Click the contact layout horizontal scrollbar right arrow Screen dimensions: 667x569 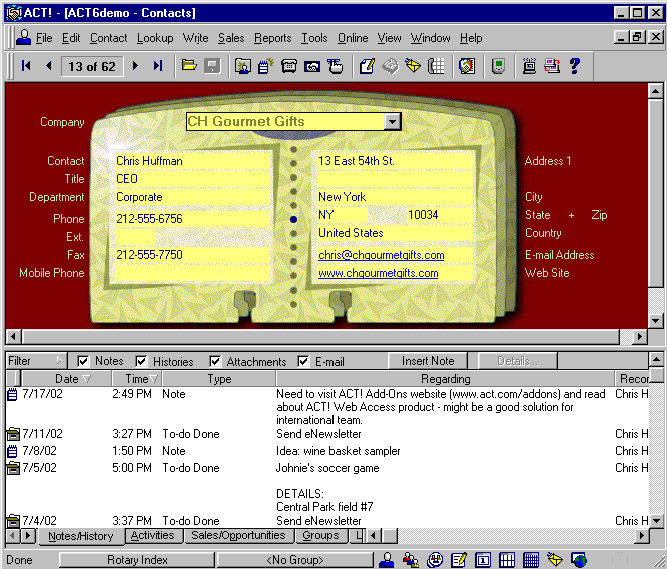point(639,336)
